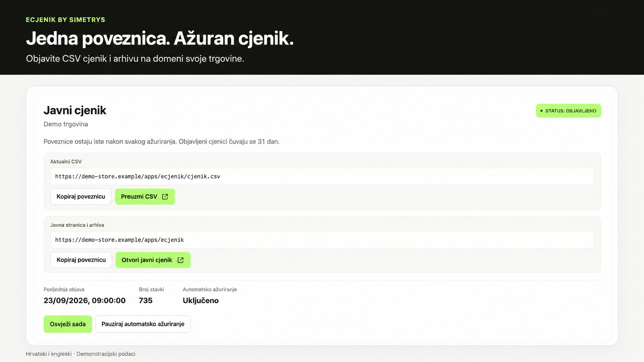
Task: Click the cjenik.csv URL field
Action: tap(322, 177)
